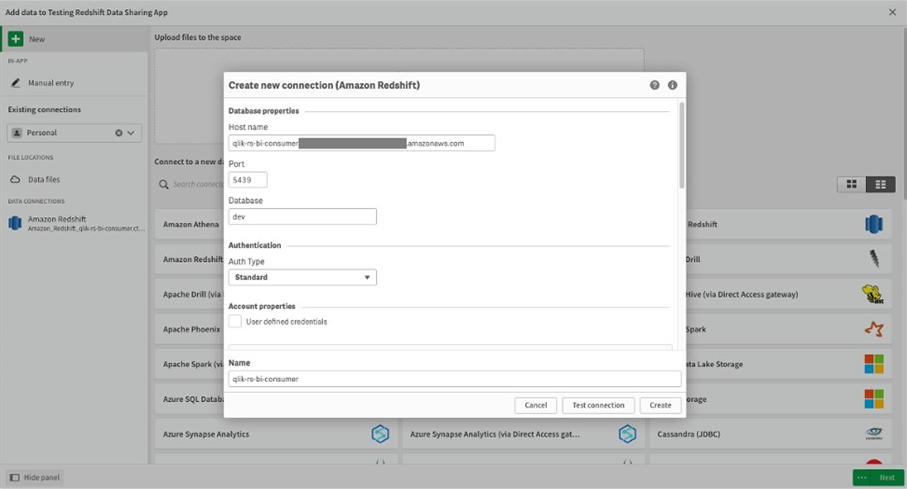Switch to list view icon
This screenshot has height=489, width=907.
pos(880,184)
